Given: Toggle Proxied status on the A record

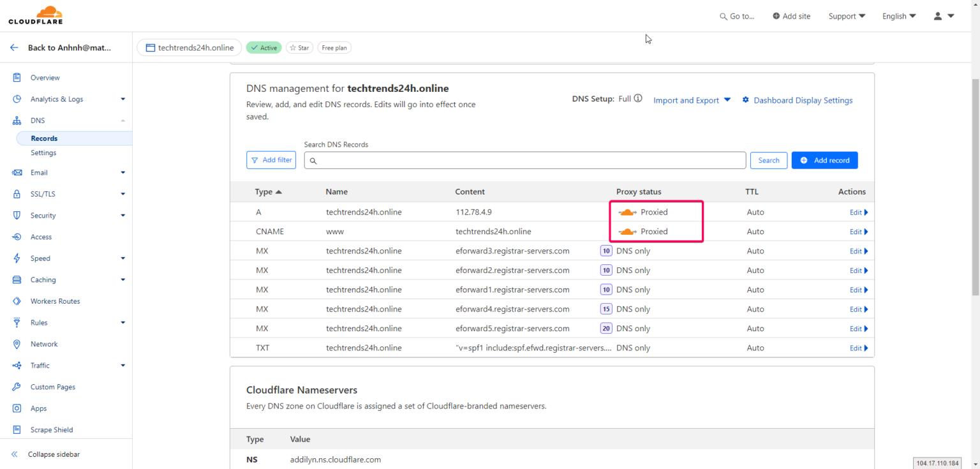Looking at the screenshot, I should pos(628,211).
